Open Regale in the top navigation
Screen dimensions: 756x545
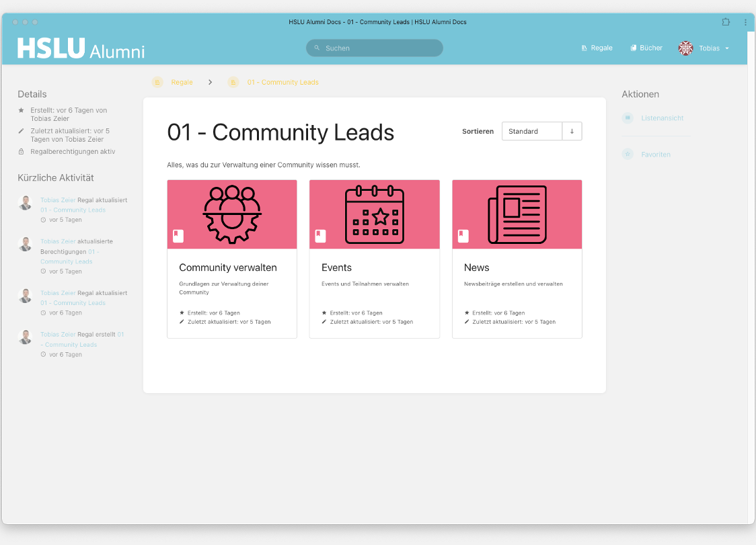pyautogui.click(x=597, y=48)
